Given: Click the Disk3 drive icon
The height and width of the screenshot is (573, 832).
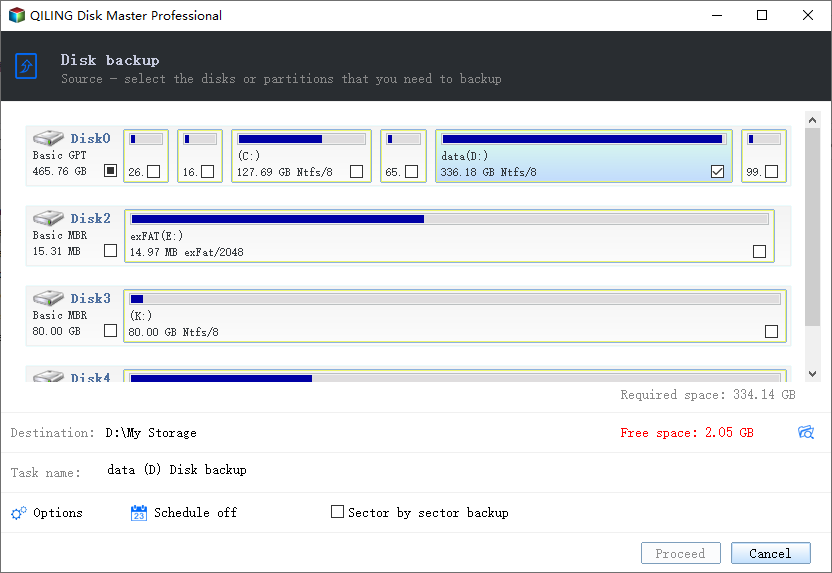Looking at the screenshot, I should pyautogui.click(x=48, y=298).
